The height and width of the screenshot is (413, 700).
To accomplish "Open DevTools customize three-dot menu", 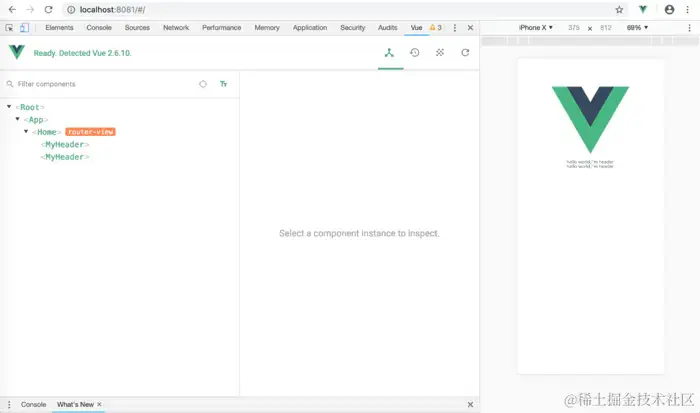I will click(454, 28).
